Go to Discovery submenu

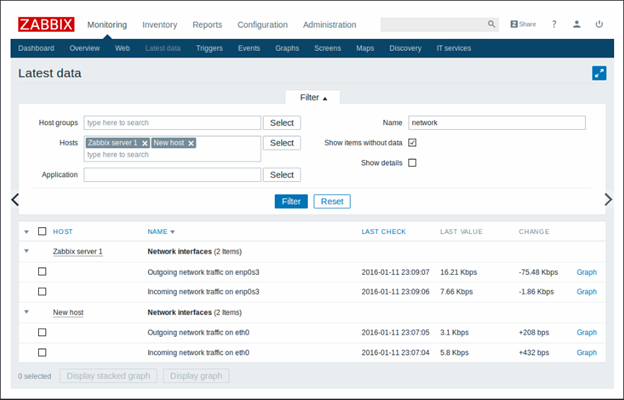(x=405, y=48)
